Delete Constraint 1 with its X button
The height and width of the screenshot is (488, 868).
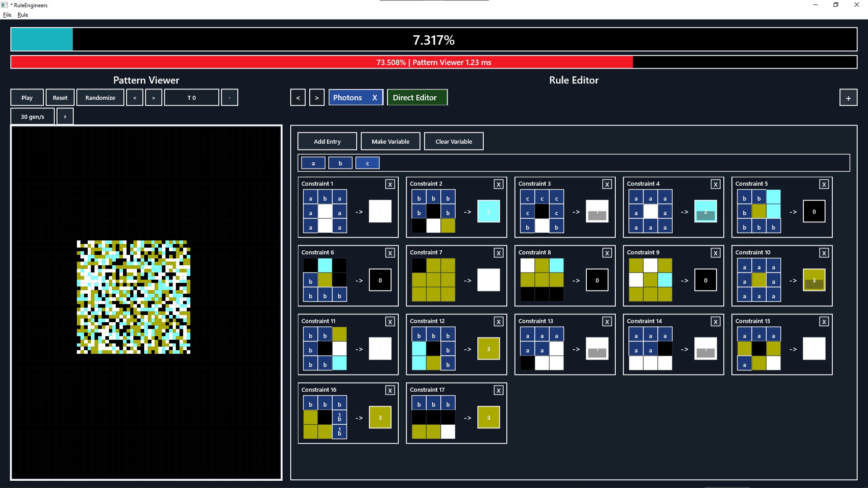[390, 184]
